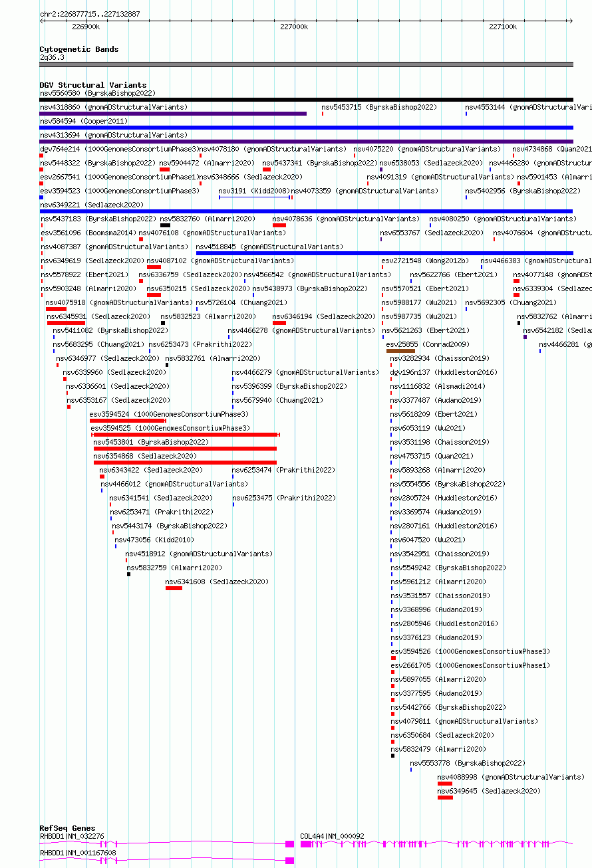Click the RefSeq Genes track title
Viewport: 592px width, 868px height.
click(67, 829)
